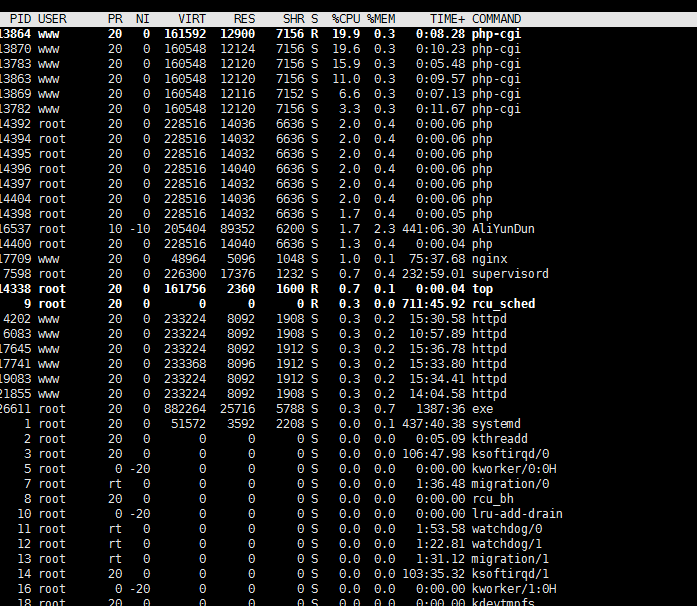This screenshot has height=606, width=697.
Task: Click the PID column header
Action: (x=20, y=19)
